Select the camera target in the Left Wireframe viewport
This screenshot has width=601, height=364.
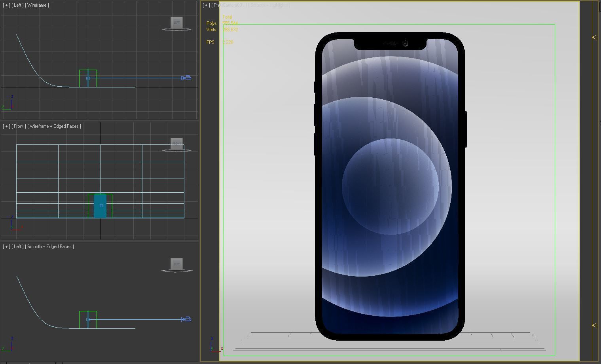click(x=88, y=78)
